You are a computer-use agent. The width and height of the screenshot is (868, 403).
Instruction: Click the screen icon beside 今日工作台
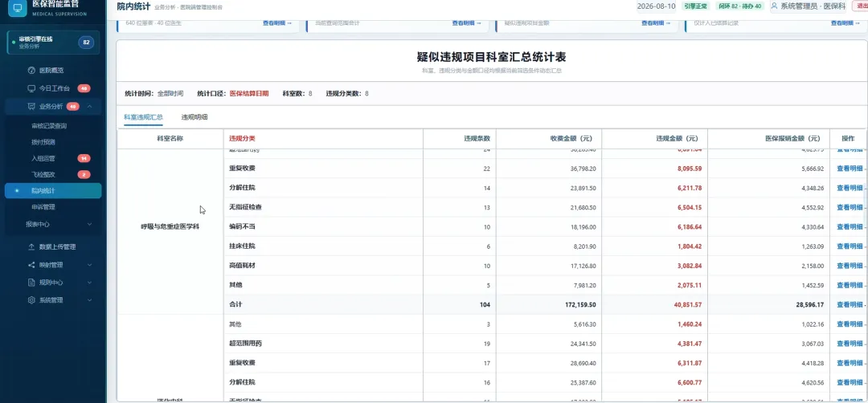(x=31, y=88)
